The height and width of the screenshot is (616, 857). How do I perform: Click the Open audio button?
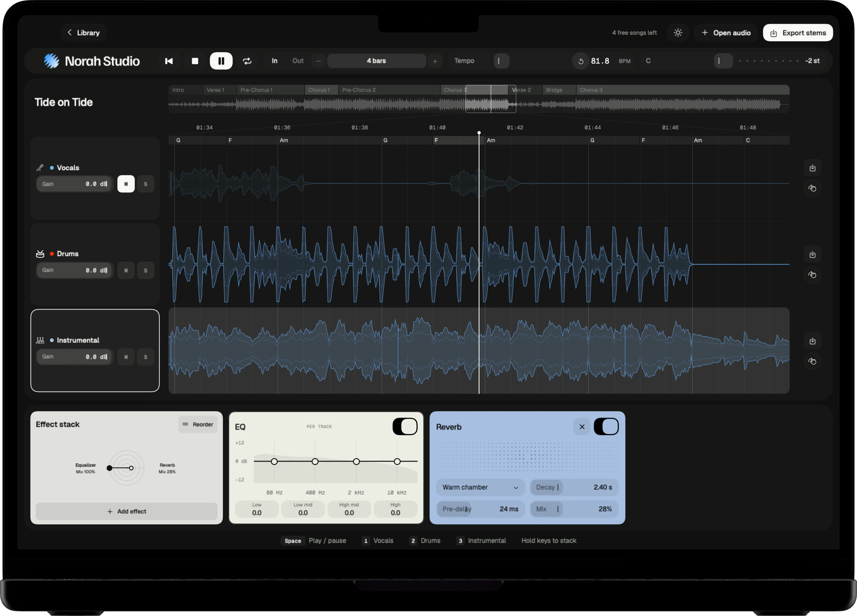[x=726, y=33]
